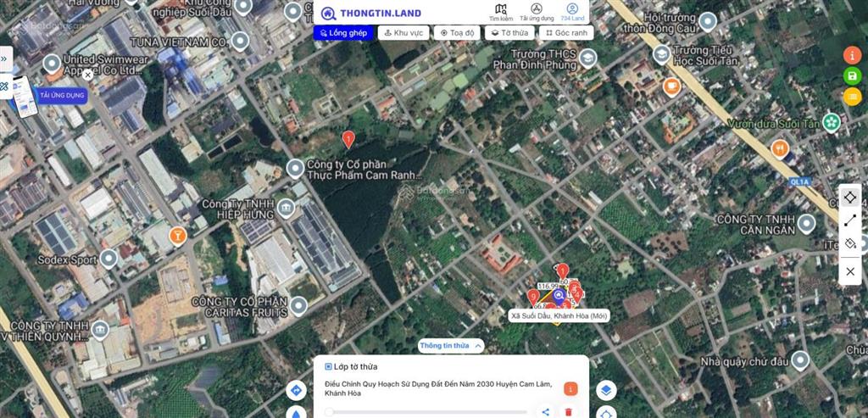Viewport: 868px width, 418px height.
Task: Click the Hội trường thôn Đồng Cau pin
Action: [708, 22]
